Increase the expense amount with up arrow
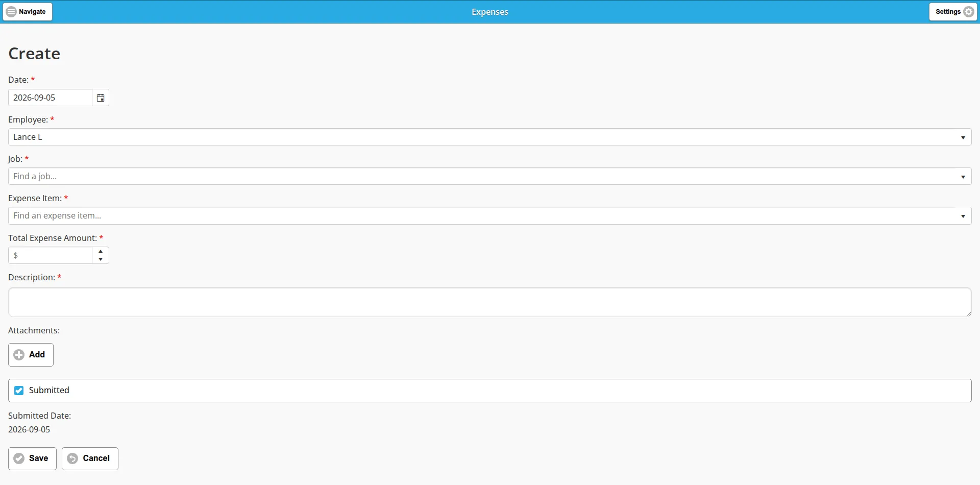Viewport: 980px width, 485px height. point(101,252)
